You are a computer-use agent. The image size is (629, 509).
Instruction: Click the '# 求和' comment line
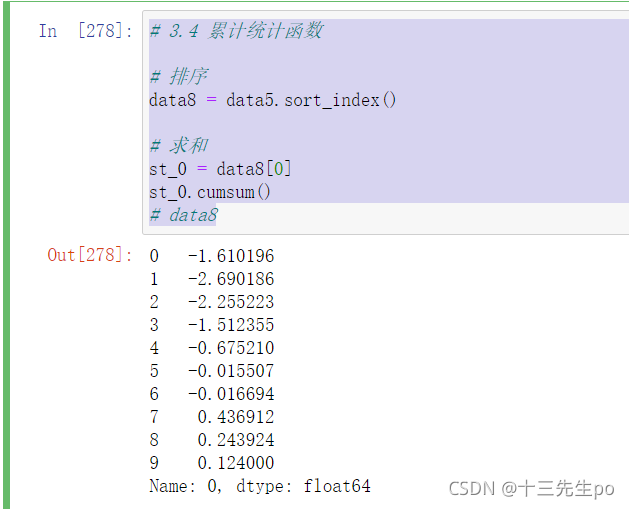click(x=179, y=146)
